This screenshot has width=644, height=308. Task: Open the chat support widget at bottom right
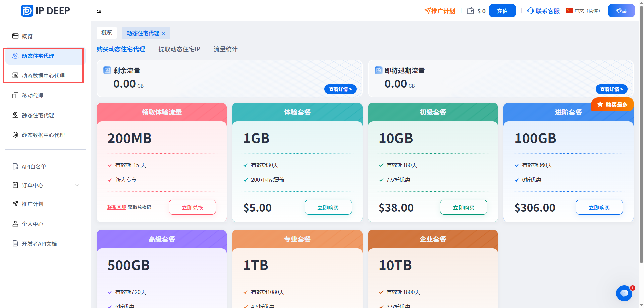click(x=624, y=293)
